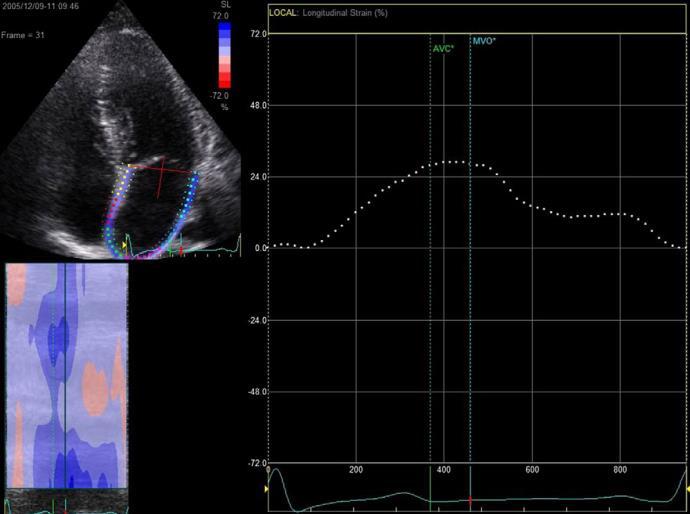Click the 72.0 y-axis label on graph
The height and width of the screenshot is (514, 690).
258,34
